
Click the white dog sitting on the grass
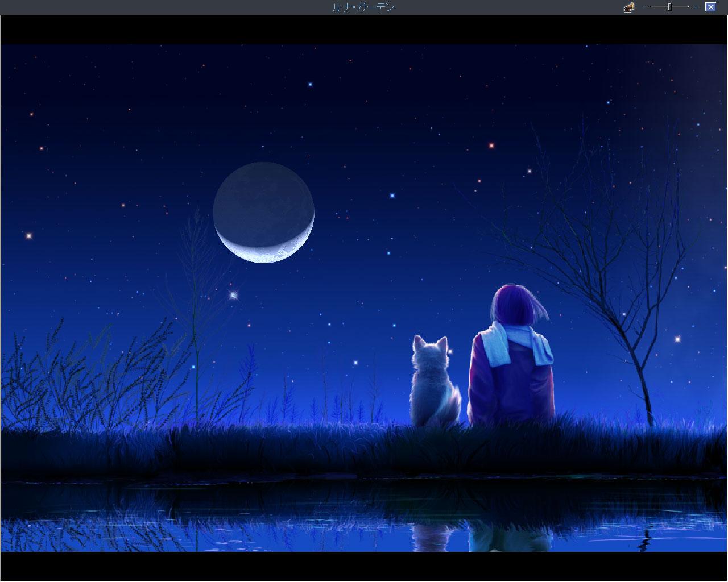436,381
